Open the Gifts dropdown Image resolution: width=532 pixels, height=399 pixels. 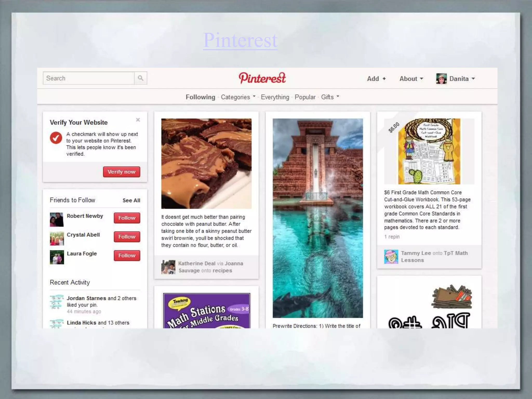coord(330,97)
